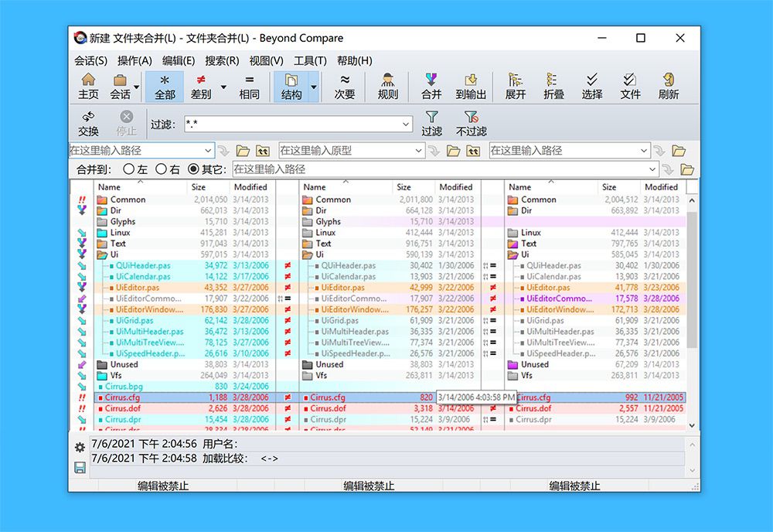Viewport: 773px width, 532px height.
Task: Sort left pane by Size column
Action: click(x=209, y=187)
